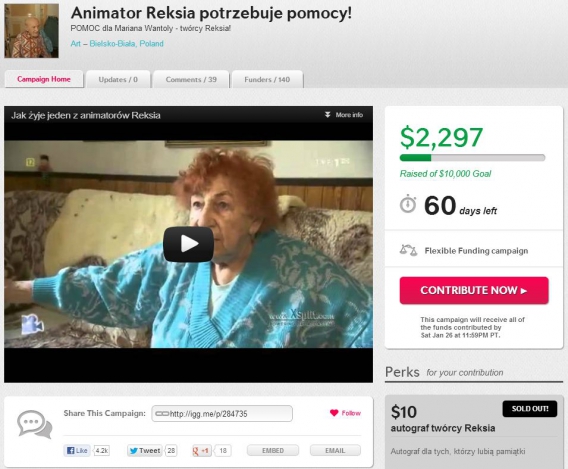Expand More info on the video
Viewport: 568px width, 469px height.
pos(344,115)
